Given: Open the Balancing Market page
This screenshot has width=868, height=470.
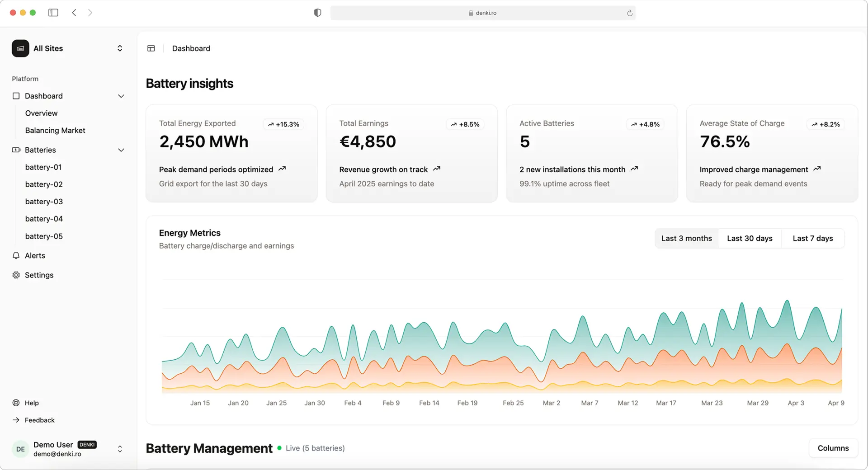Looking at the screenshot, I should tap(55, 130).
